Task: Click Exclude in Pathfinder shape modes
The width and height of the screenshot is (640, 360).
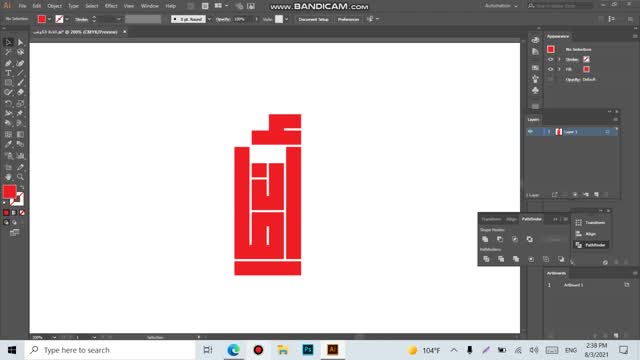Action: click(x=530, y=239)
